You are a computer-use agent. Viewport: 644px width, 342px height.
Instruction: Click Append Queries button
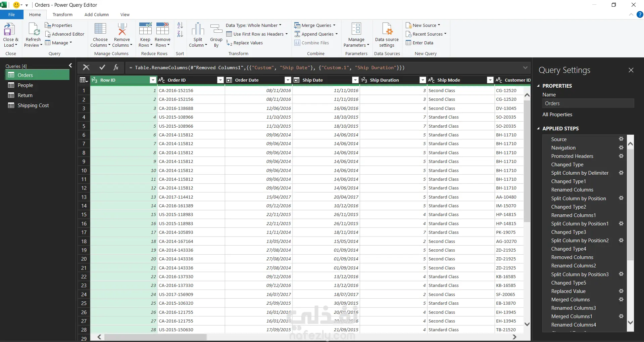(316, 34)
